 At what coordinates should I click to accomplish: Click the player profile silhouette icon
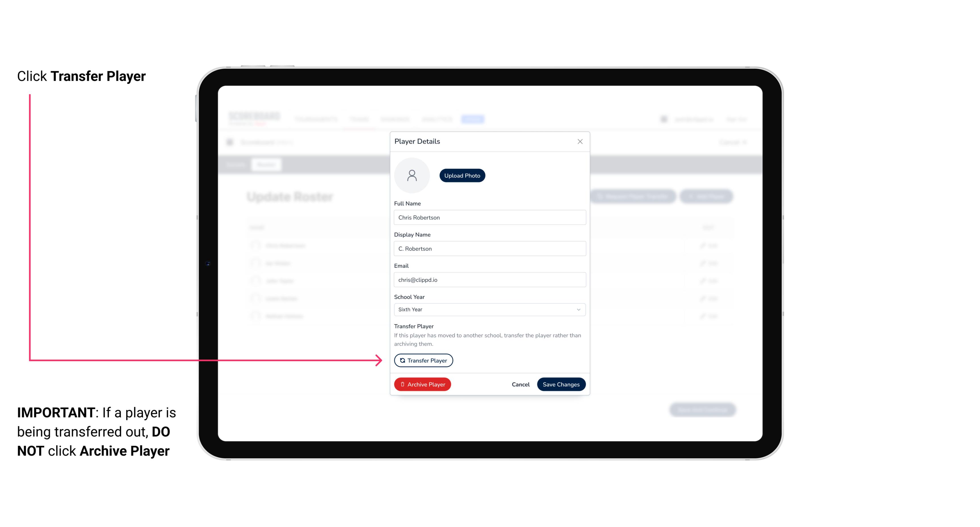(x=412, y=175)
